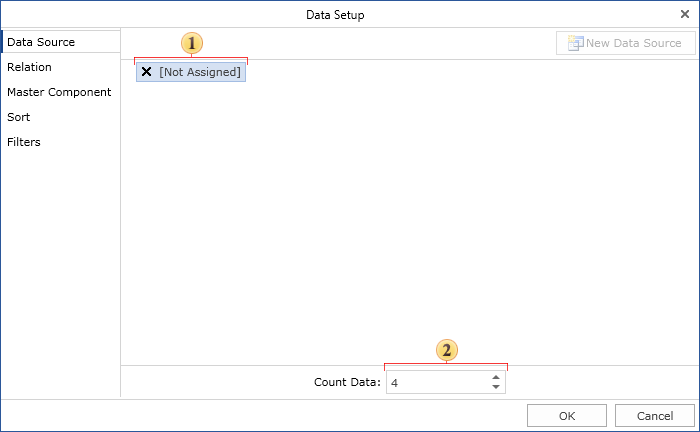The image size is (700, 432).
Task: Click the numbered callout marker 1
Action: (x=191, y=43)
